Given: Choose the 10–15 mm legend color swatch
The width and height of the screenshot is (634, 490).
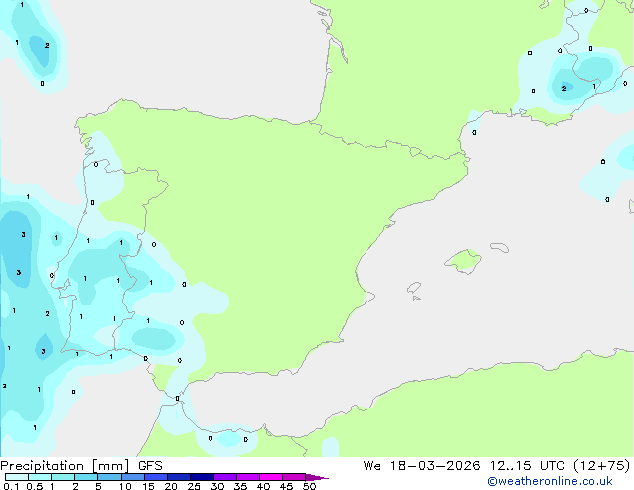Looking at the screenshot, I should [132, 477].
